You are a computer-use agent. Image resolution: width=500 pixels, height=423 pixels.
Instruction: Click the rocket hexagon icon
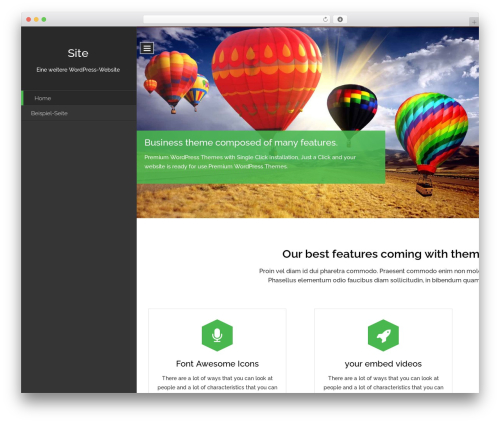click(x=383, y=335)
